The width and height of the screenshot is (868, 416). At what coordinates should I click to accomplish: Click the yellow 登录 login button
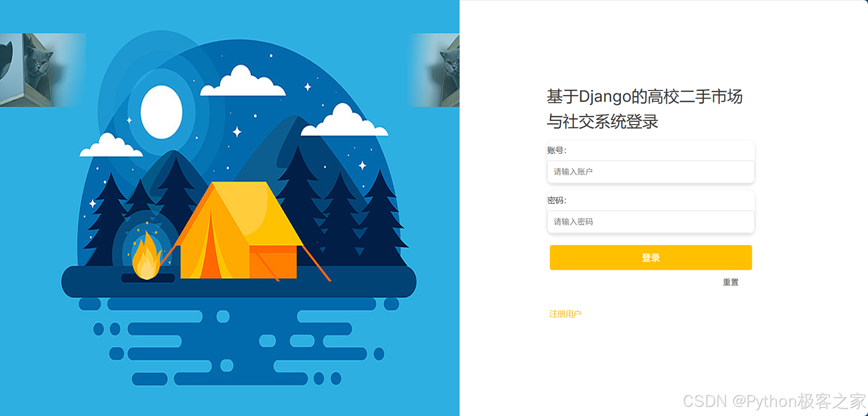click(x=651, y=258)
